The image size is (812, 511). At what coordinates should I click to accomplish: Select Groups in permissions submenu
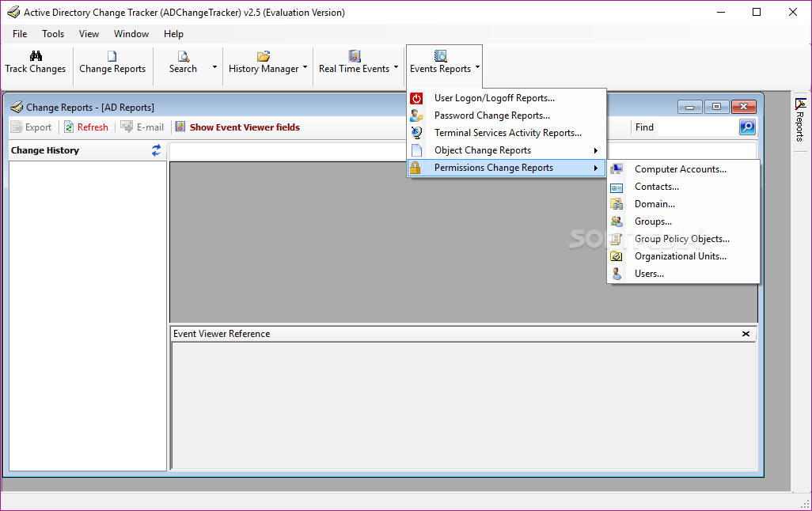click(683, 221)
